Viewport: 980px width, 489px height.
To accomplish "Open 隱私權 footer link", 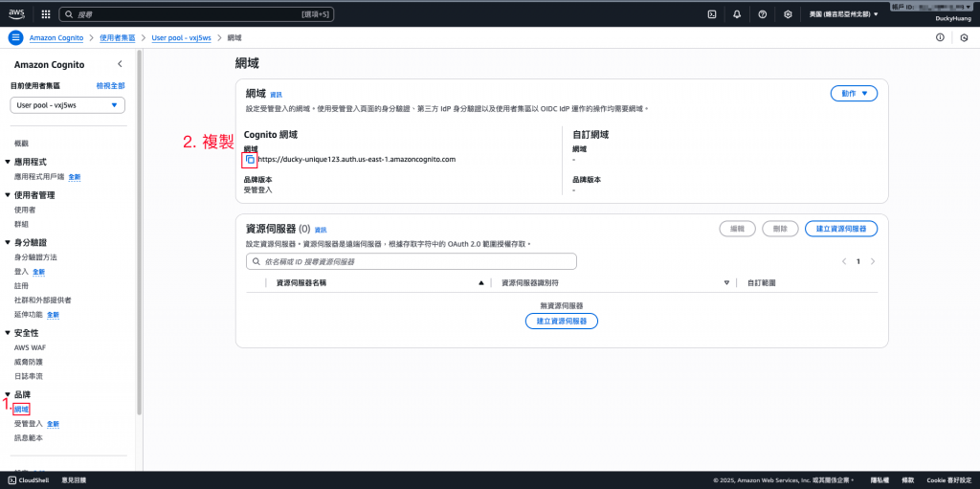I will pos(879,480).
